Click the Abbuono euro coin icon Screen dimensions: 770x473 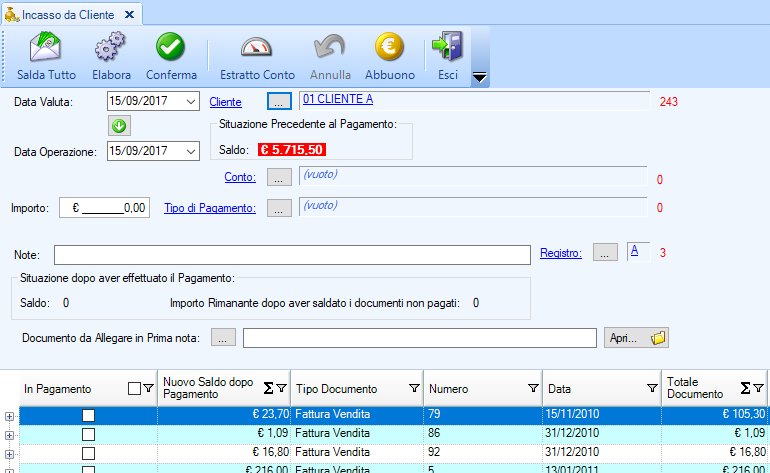[x=389, y=55]
